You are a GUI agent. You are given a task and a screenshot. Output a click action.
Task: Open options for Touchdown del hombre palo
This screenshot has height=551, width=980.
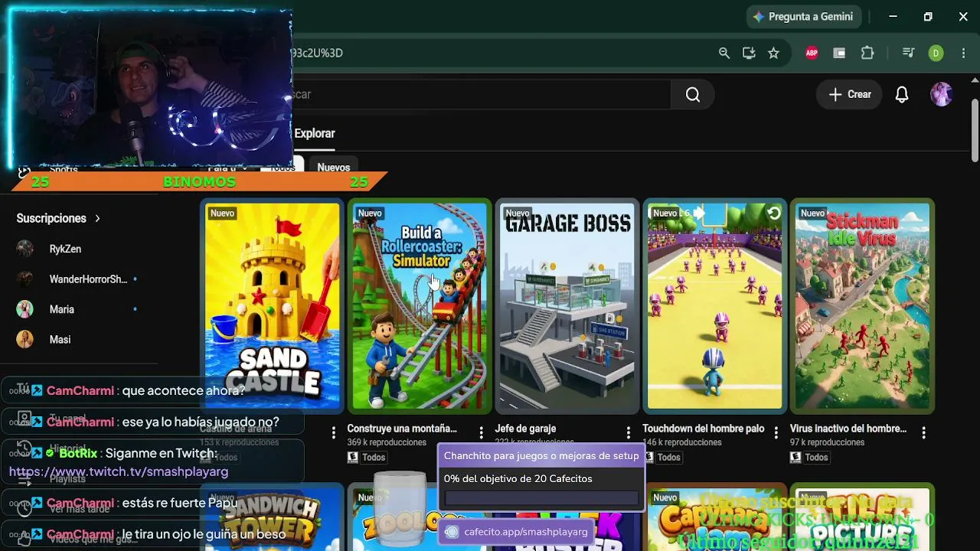(x=776, y=433)
